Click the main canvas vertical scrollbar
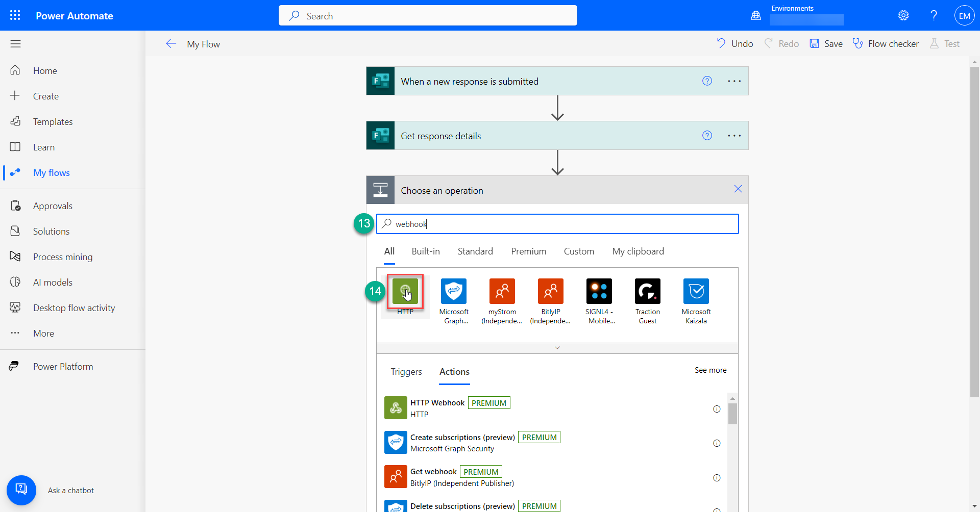Viewport: 980px width, 512px height. pos(974,231)
